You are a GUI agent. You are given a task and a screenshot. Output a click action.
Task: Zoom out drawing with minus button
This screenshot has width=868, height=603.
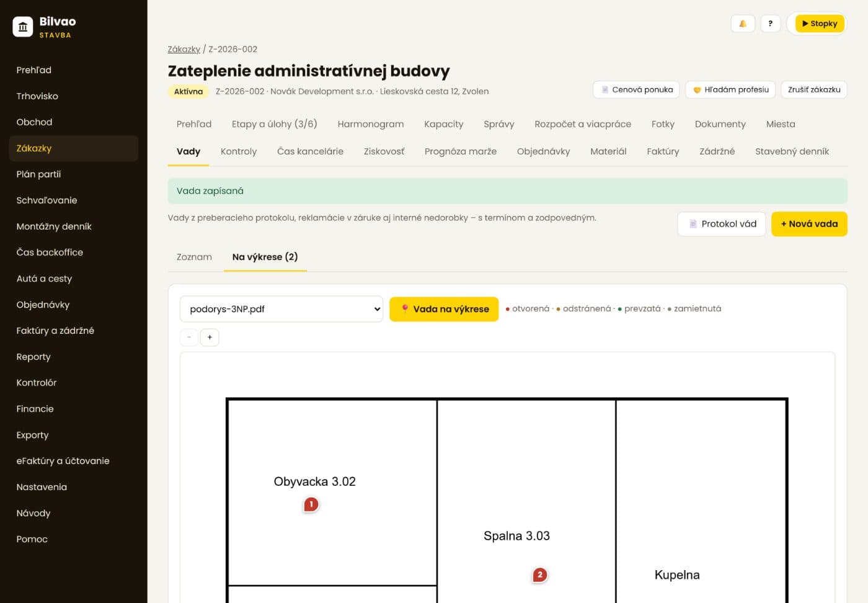189,337
